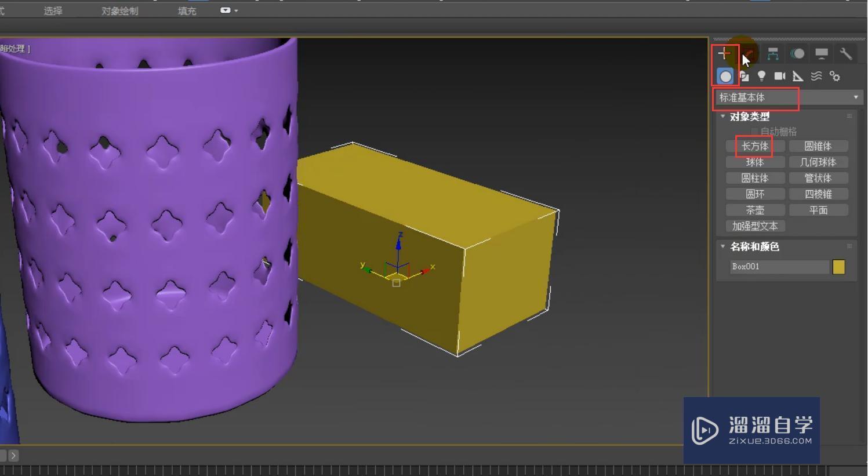Open the yellow object color swatch

(x=839, y=267)
